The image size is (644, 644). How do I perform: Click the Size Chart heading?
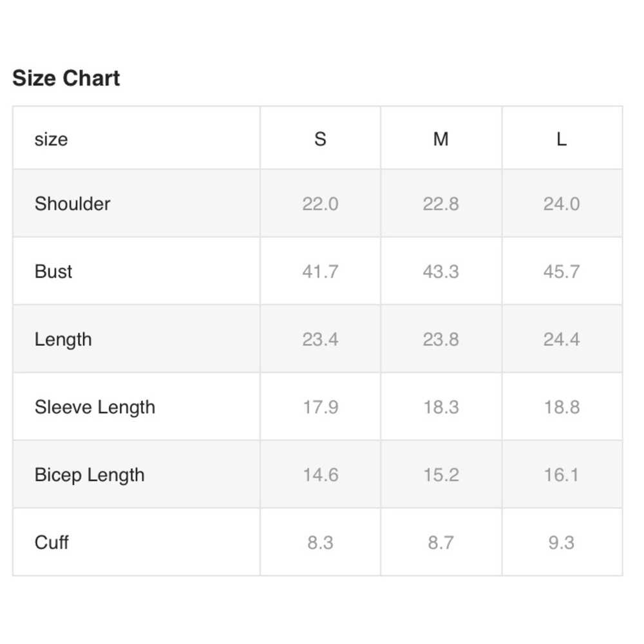point(66,78)
